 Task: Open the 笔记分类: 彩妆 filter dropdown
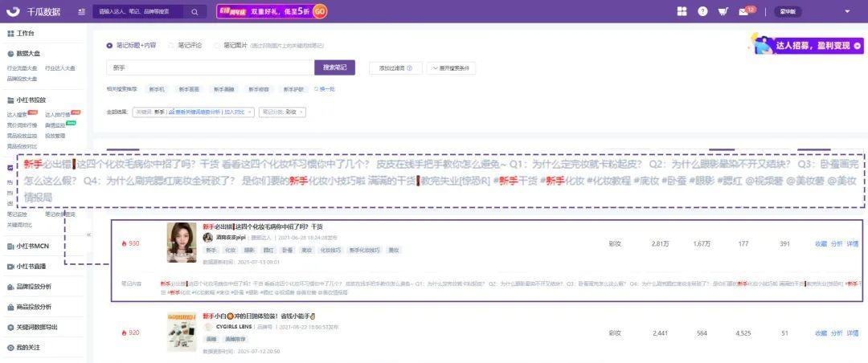(x=282, y=112)
